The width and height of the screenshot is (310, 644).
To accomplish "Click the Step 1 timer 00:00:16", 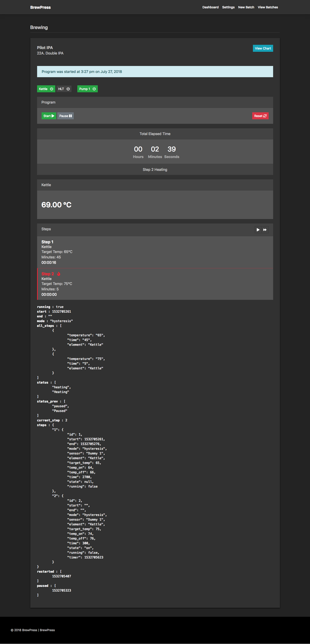I will coord(49,262).
